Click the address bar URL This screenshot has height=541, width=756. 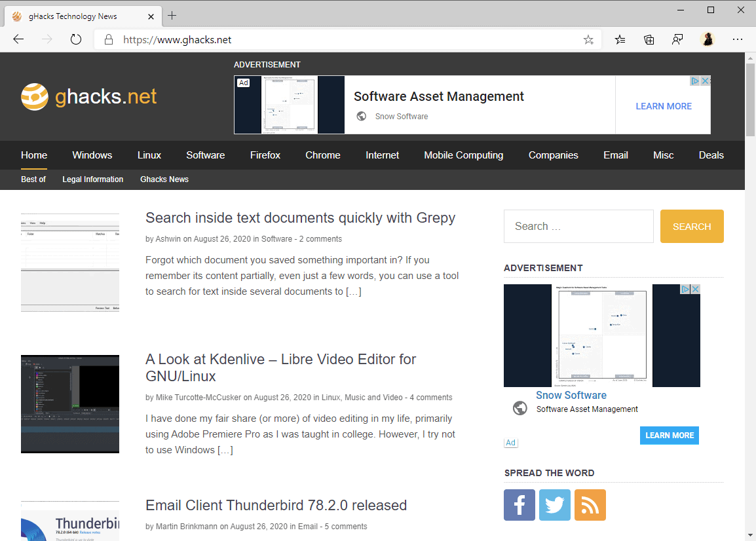(x=177, y=39)
